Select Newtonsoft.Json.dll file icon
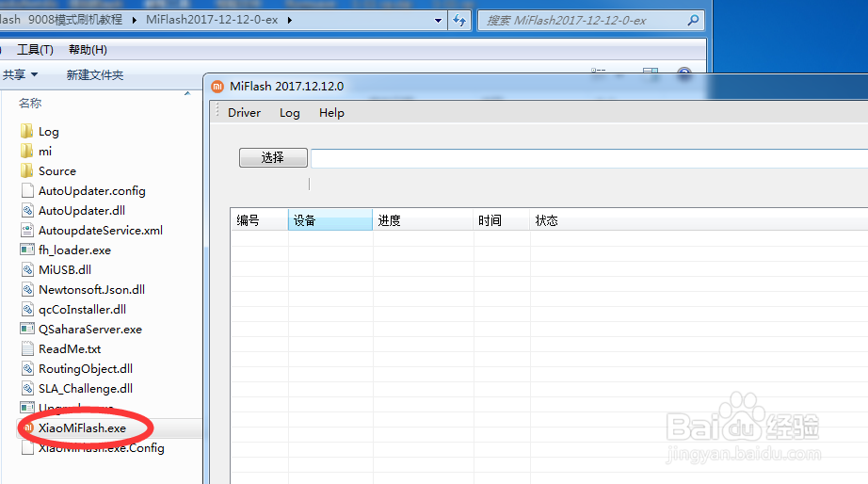This screenshot has width=868, height=484. pyautogui.click(x=27, y=290)
